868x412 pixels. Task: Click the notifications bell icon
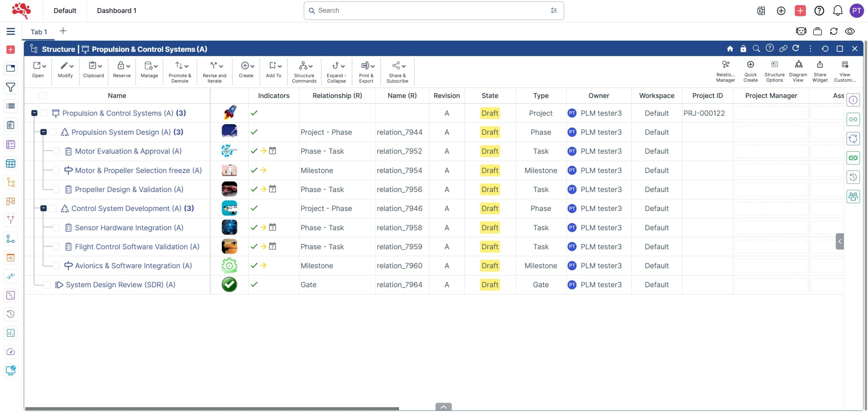(x=837, y=11)
